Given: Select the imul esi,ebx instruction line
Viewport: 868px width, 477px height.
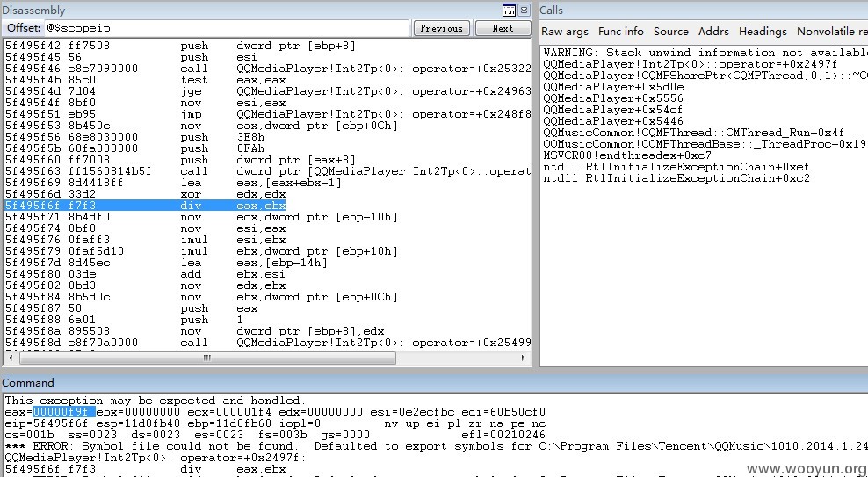Looking at the screenshot, I should coord(145,240).
